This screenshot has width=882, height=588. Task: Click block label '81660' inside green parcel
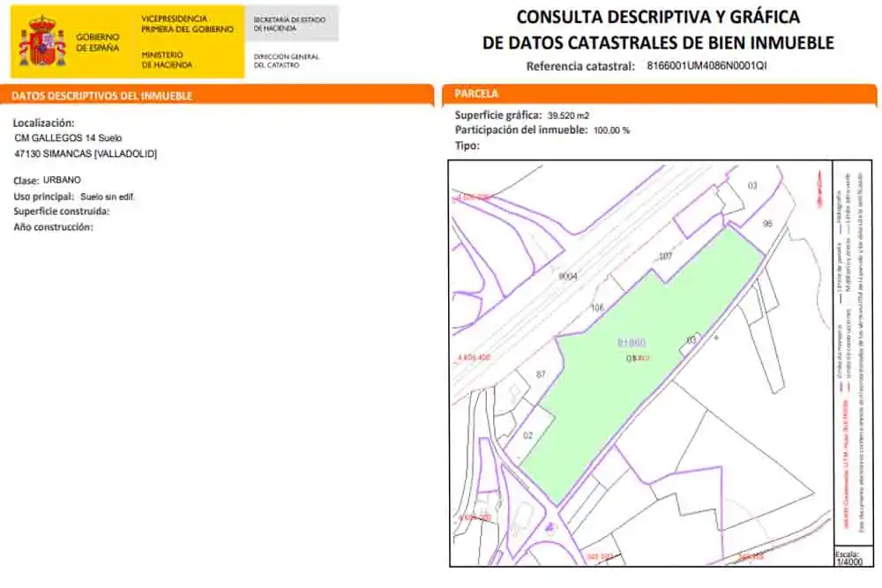pos(632,342)
